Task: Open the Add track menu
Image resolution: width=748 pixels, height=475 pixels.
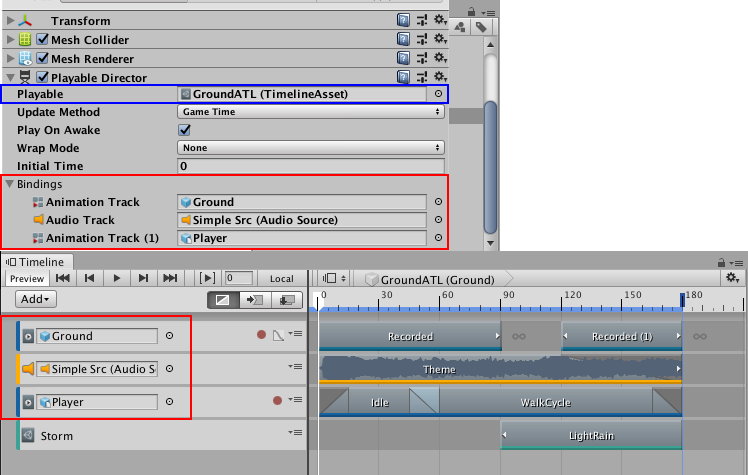Action: click(x=35, y=299)
